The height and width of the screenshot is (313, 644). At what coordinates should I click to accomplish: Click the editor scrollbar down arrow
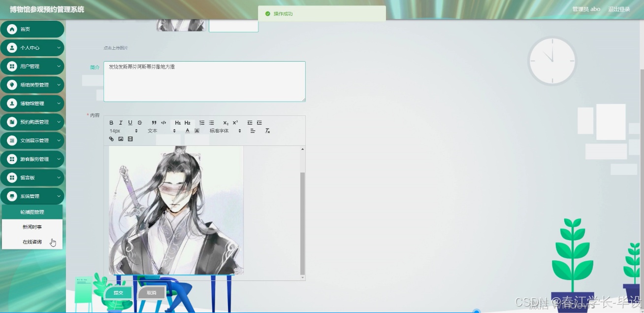[x=303, y=278]
